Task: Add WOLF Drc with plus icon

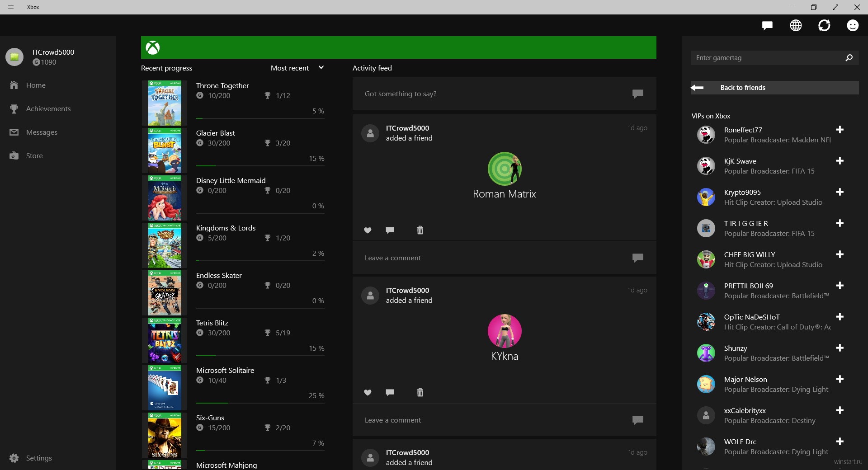Action: click(x=840, y=442)
